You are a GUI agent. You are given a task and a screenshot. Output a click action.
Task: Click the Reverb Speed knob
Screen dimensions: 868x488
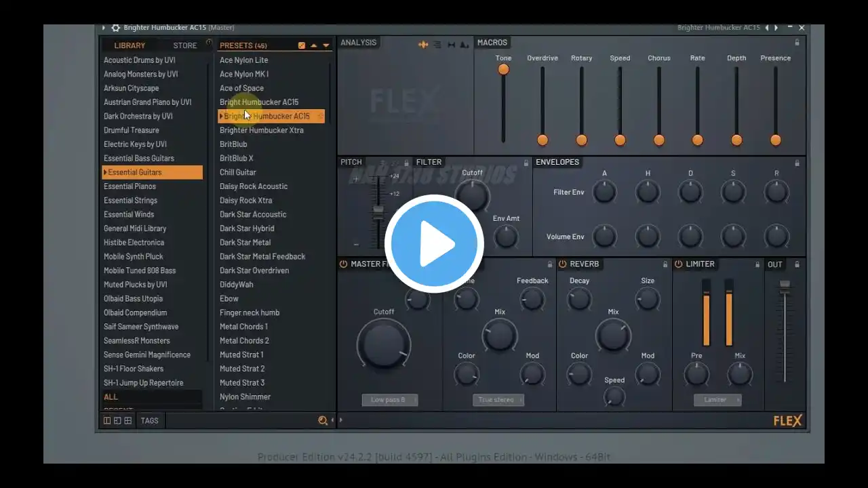(614, 396)
